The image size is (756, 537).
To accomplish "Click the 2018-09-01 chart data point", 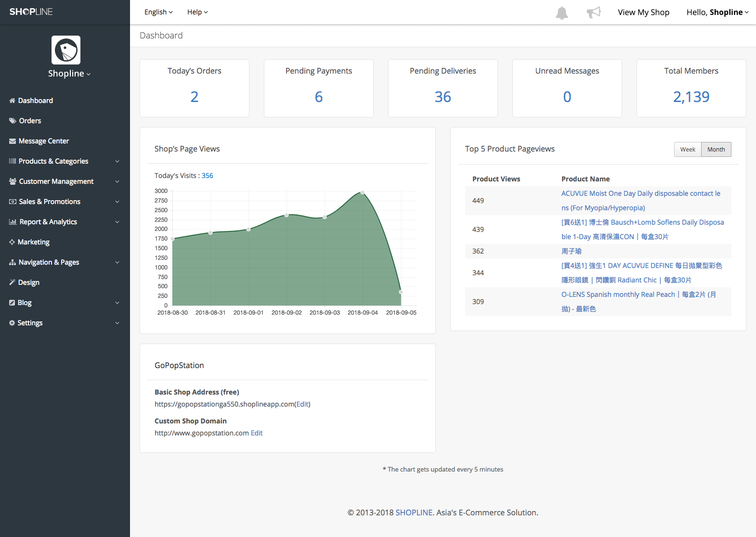I will [x=248, y=230].
